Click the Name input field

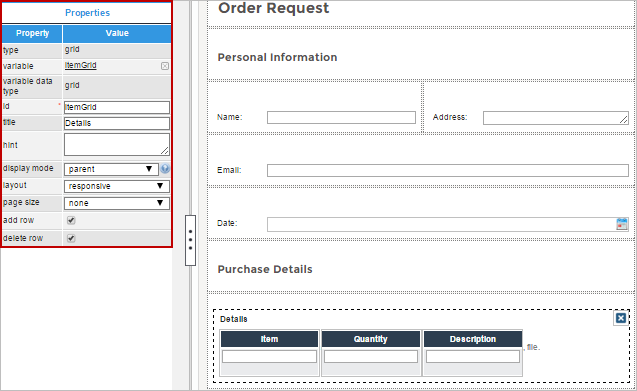coord(341,117)
